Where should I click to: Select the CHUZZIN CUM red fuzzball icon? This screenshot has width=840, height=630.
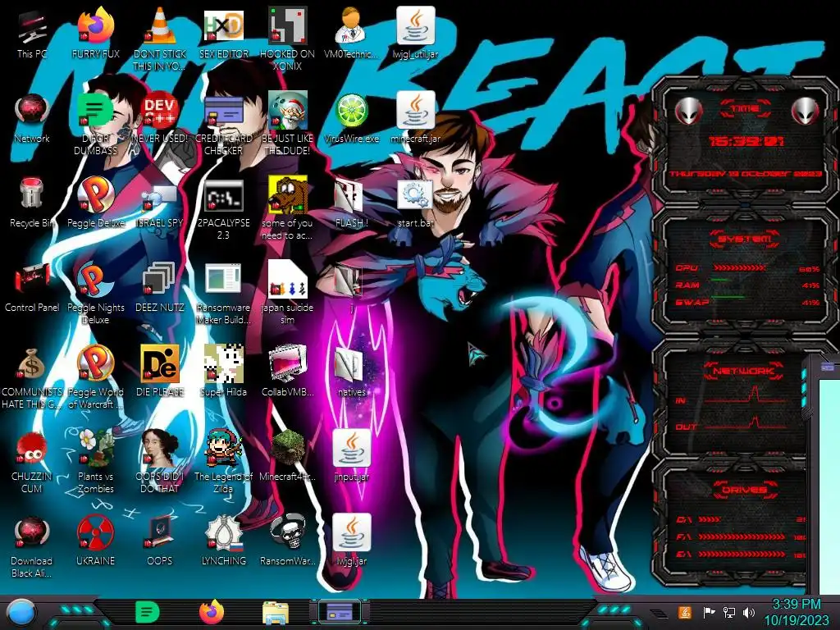click(32, 449)
